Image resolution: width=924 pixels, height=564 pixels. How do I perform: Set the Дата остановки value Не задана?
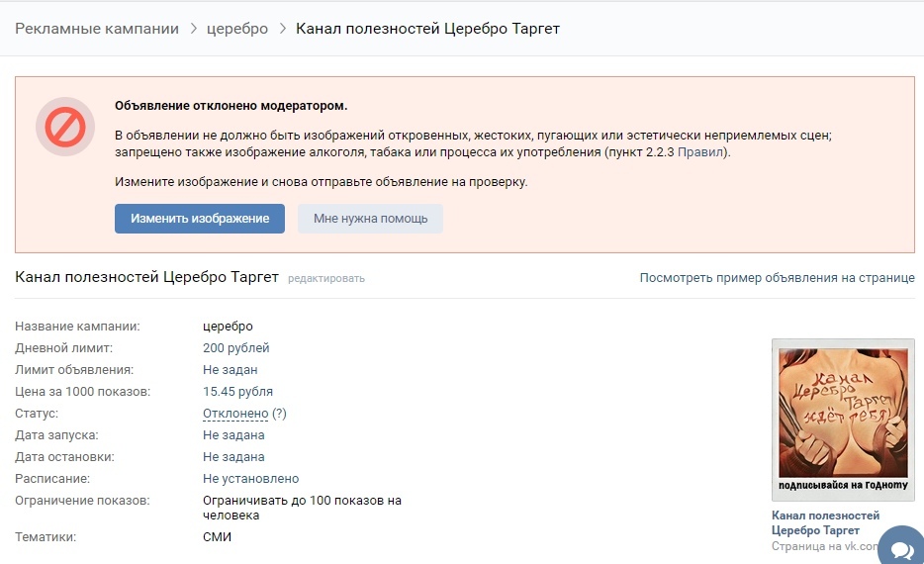point(233,457)
